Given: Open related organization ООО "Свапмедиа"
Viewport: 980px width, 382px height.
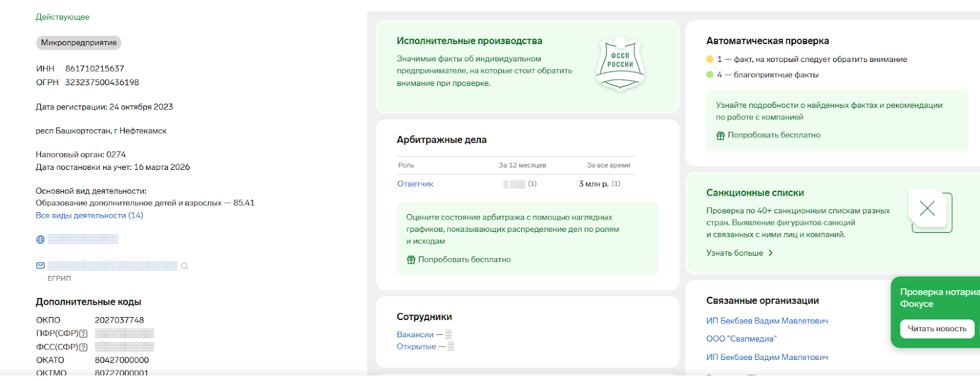Looking at the screenshot, I should pyautogui.click(x=741, y=338).
